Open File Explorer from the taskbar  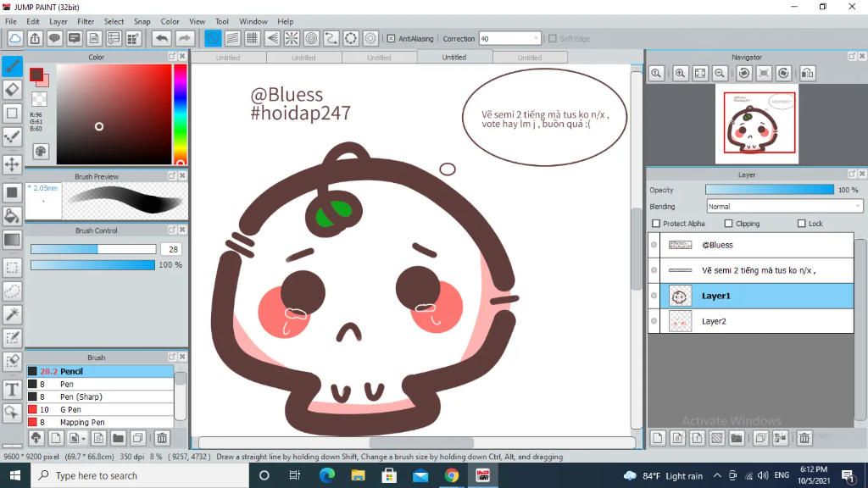tap(359, 475)
